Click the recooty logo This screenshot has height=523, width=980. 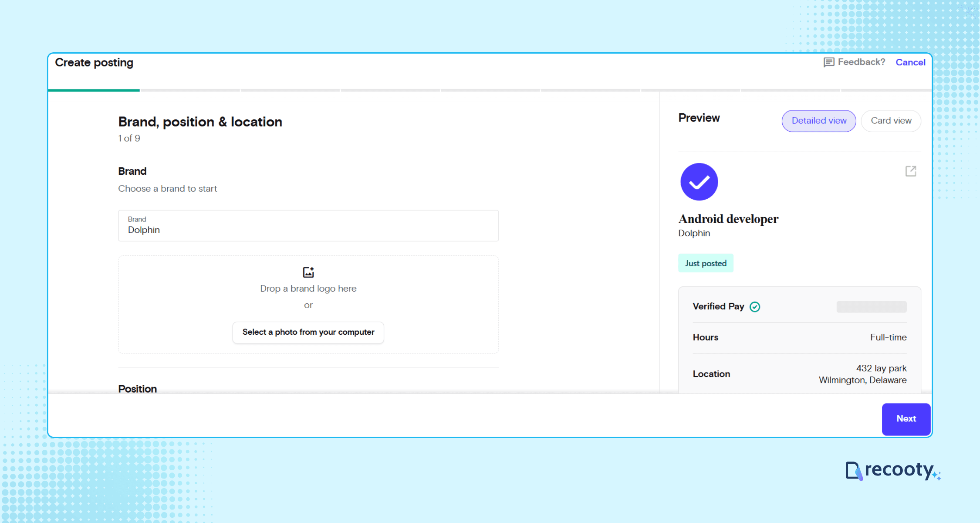(893, 471)
